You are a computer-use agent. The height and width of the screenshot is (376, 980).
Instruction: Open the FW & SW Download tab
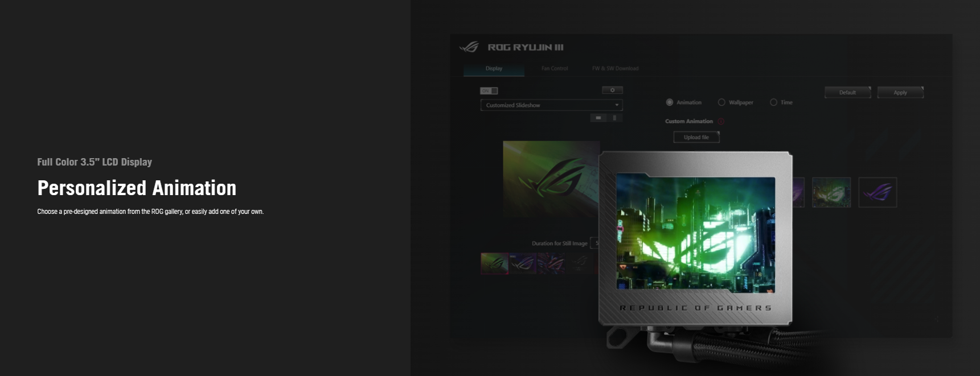point(615,68)
